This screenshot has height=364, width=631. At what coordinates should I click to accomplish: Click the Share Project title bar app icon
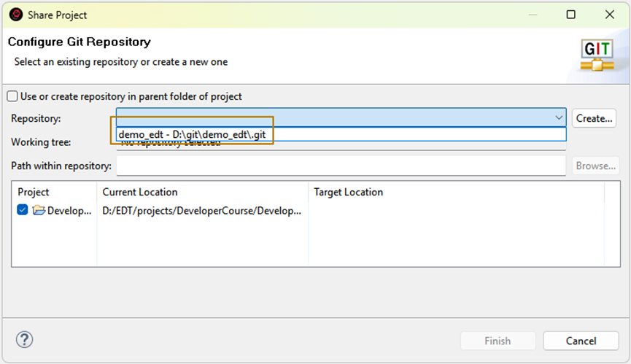pyautogui.click(x=15, y=15)
